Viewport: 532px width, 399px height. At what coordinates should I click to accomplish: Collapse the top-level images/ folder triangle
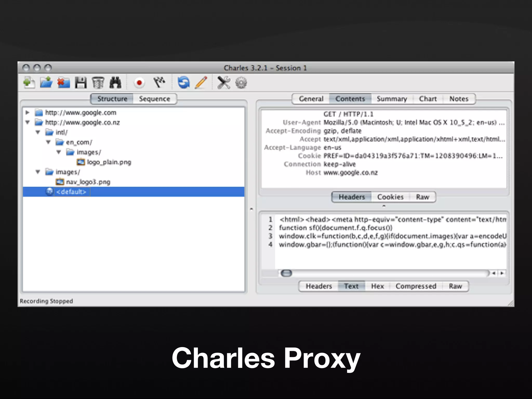(38, 172)
